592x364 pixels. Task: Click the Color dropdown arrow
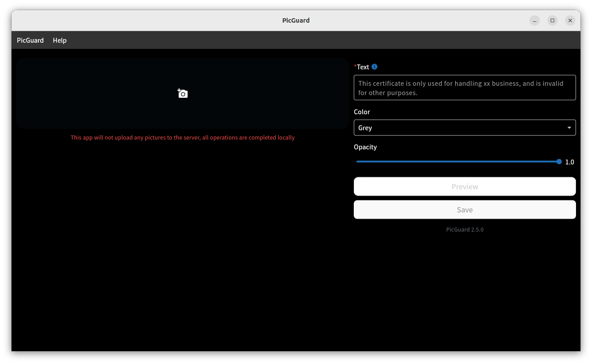click(x=569, y=128)
